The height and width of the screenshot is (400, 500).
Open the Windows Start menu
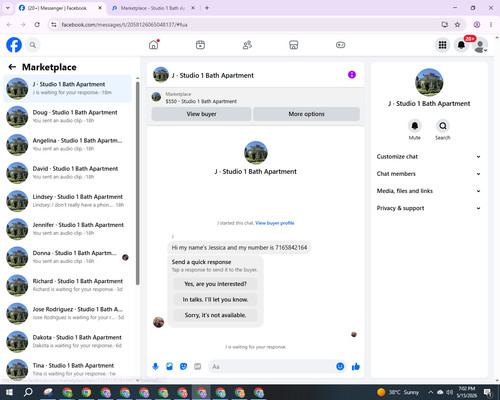pos(9,392)
